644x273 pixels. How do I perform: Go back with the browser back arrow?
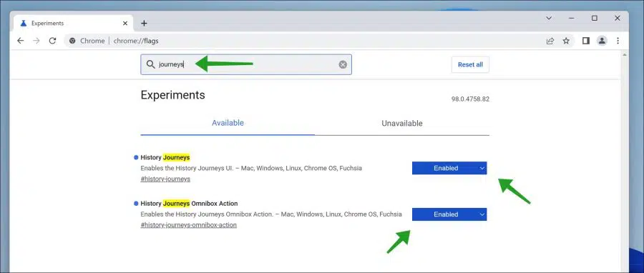point(21,41)
